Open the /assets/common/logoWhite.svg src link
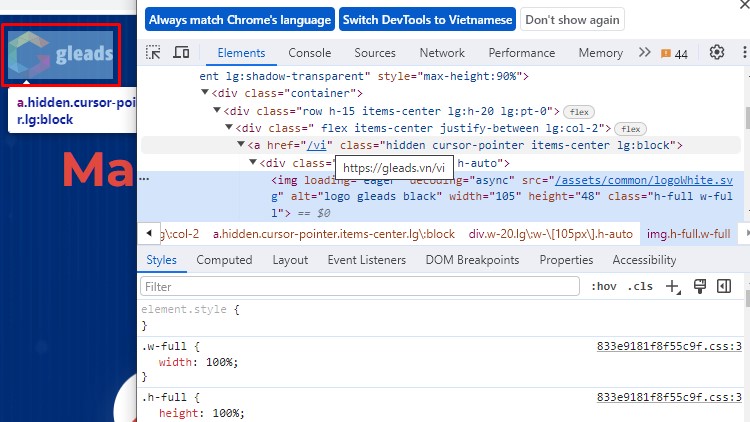Screen dimensions: 750x422 644,180
